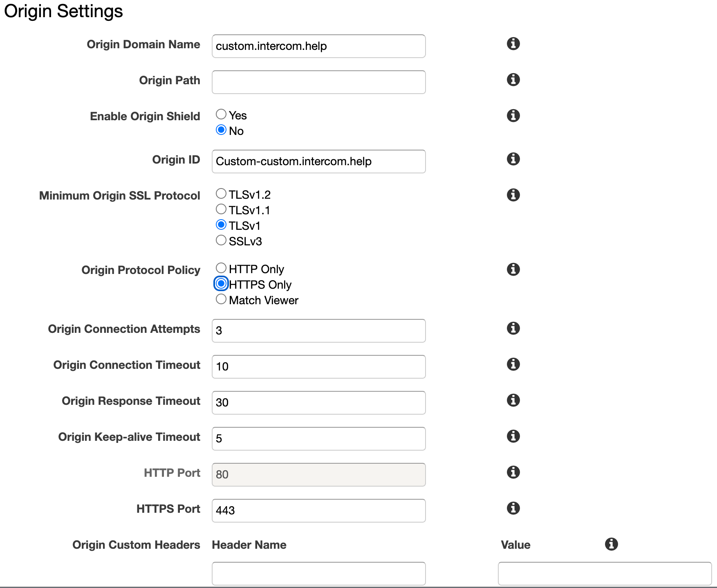Click into the empty Origin Path field
The image size is (717, 588).
pyautogui.click(x=318, y=82)
